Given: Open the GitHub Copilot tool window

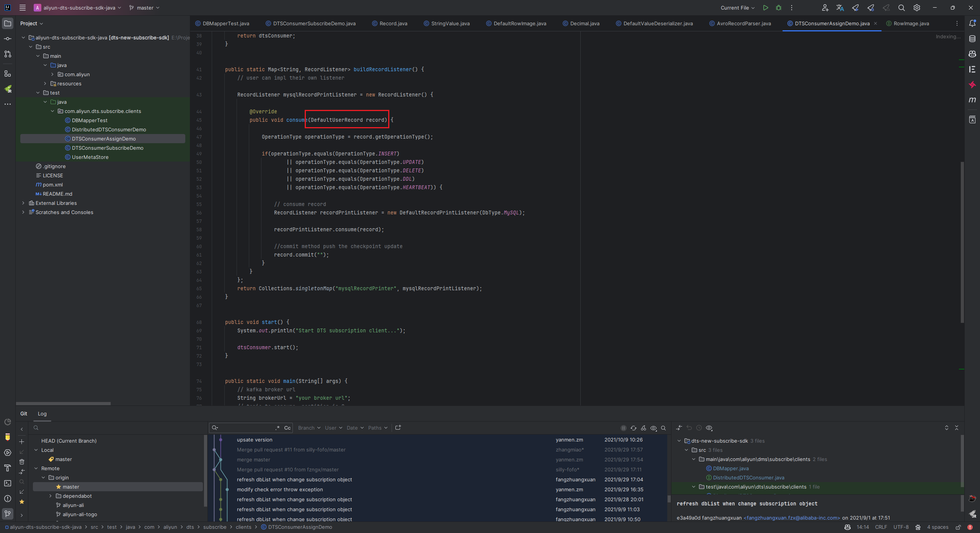Looking at the screenshot, I should pos(972,54).
